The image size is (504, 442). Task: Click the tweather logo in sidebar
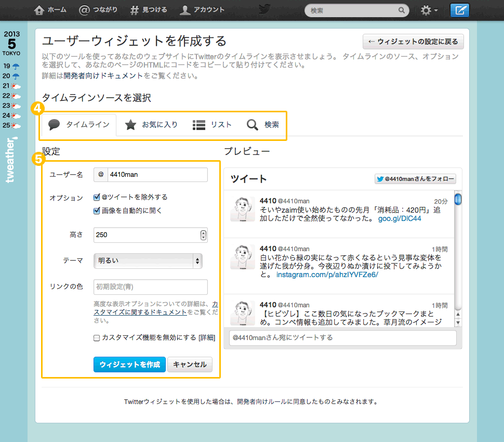10,160
